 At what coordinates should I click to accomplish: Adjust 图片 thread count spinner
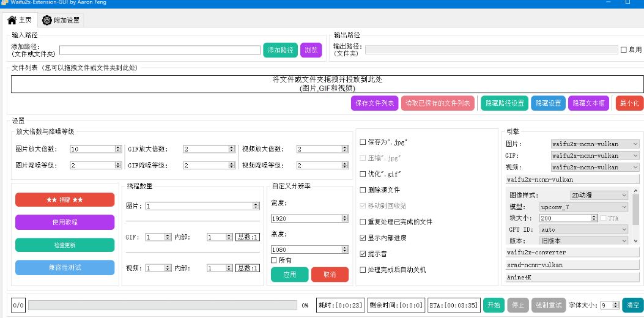click(x=256, y=206)
